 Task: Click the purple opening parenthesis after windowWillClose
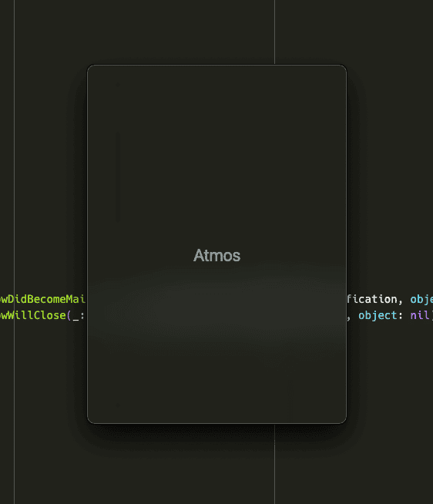coord(69,315)
